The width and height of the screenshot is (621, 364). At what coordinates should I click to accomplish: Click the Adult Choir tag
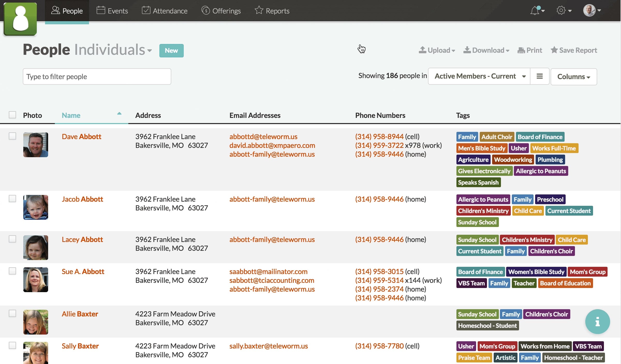pyautogui.click(x=497, y=137)
